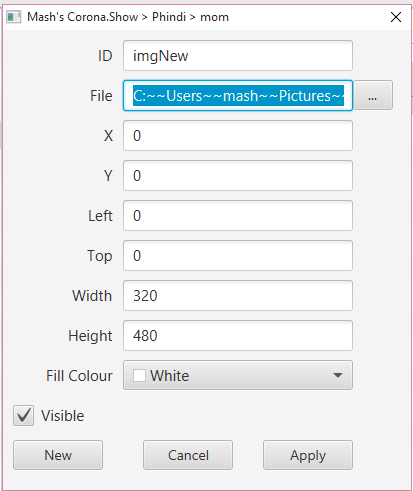Close the mom properties dialog
The height and width of the screenshot is (491, 413).
click(x=396, y=17)
